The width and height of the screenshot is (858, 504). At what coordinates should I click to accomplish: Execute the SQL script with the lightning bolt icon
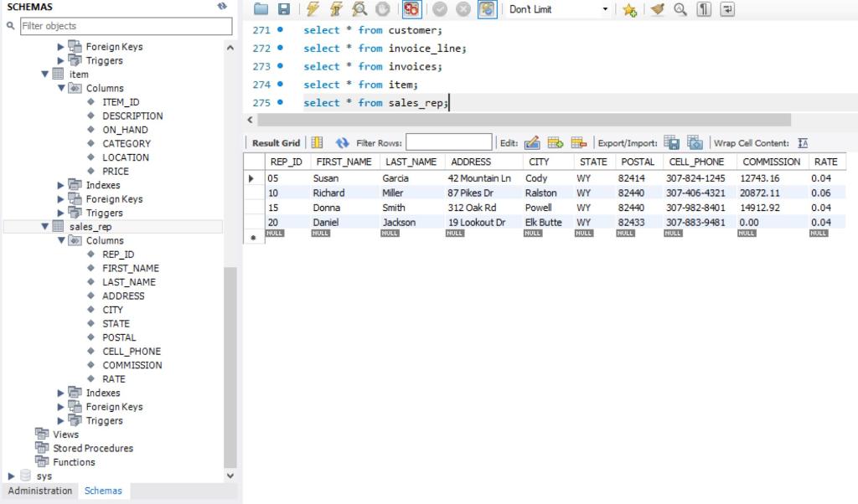tap(311, 8)
